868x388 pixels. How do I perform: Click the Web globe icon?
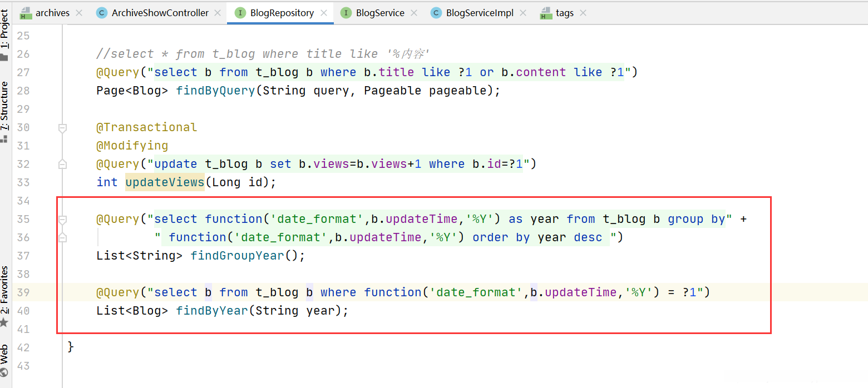pyautogui.click(x=4, y=373)
